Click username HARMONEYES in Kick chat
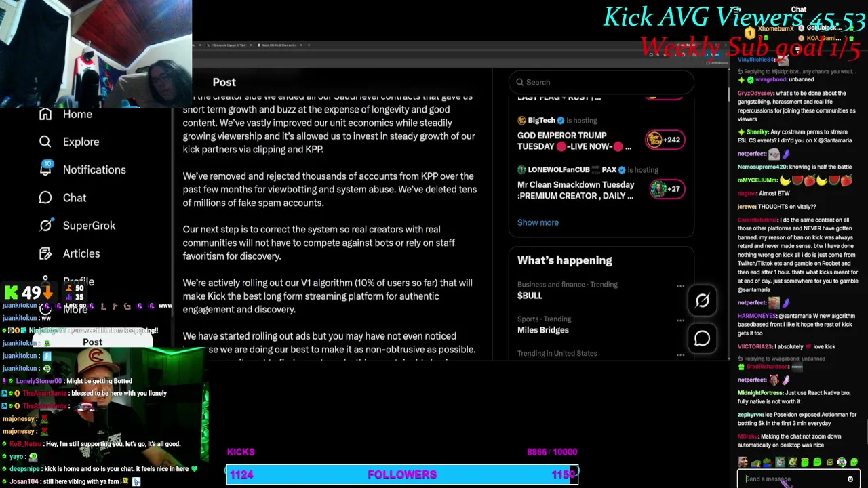Screen dimensions: 868x488 [757, 316]
